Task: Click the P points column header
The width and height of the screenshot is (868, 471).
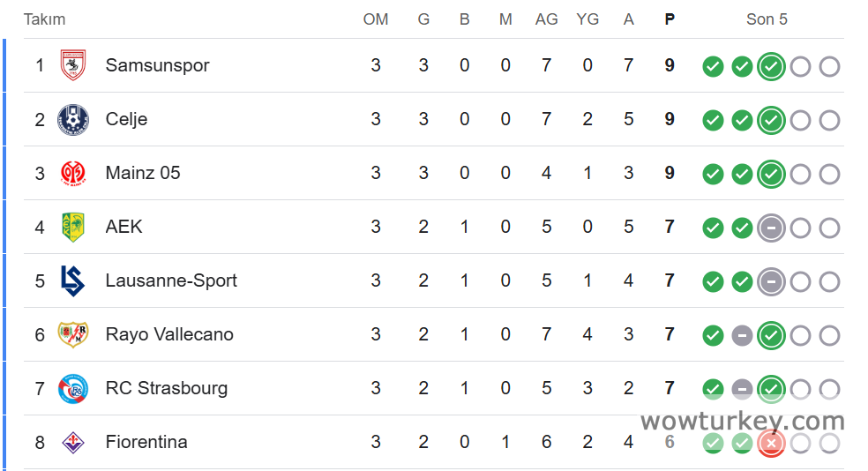Action: 670,19
